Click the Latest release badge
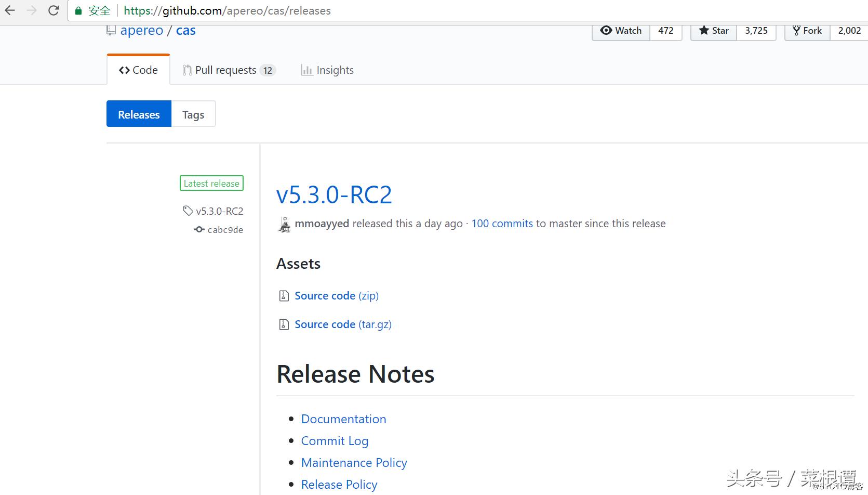 click(x=211, y=184)
